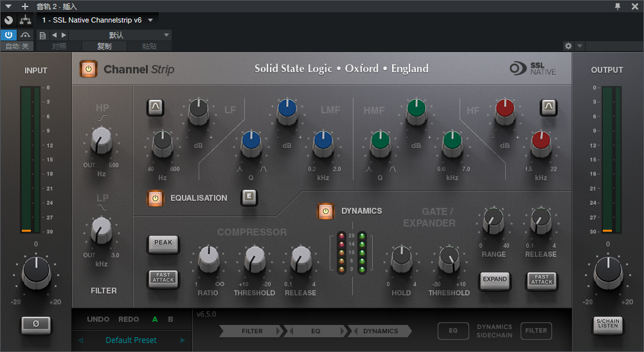Click the LF frequency Hz knob
This screenshot has width=644, height=352.
pyautogui.click(x=163, y=144)
